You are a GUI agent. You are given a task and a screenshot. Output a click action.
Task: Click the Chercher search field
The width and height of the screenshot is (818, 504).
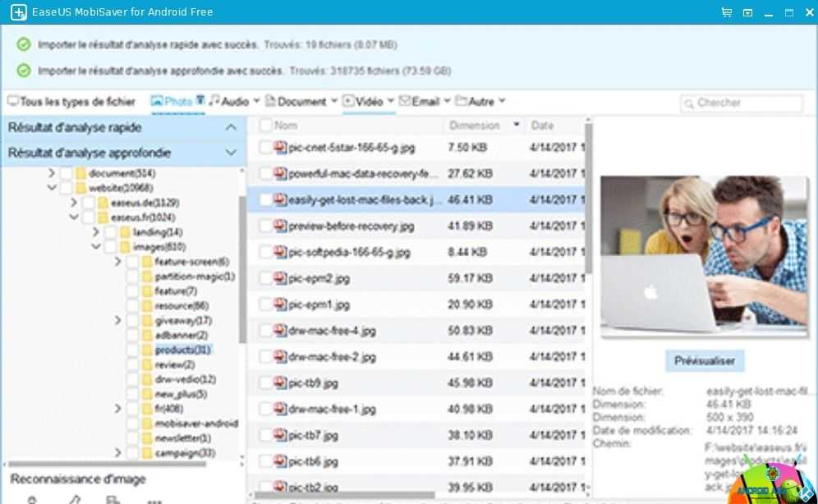pyautogui.click(x=742, y=103)
